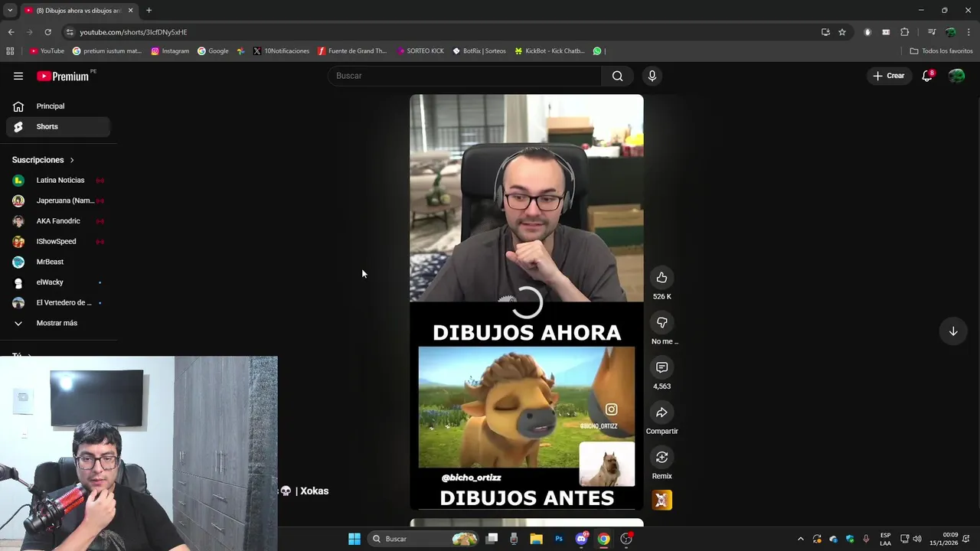Expand Suscripciones with the chevron
This screenshot has width=980, height=551.
[72, 160]
